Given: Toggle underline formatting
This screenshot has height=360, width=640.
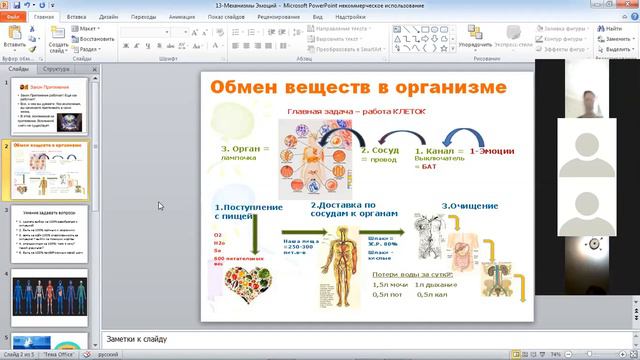Looking at the screenshot, I should [x=148, y=46].
